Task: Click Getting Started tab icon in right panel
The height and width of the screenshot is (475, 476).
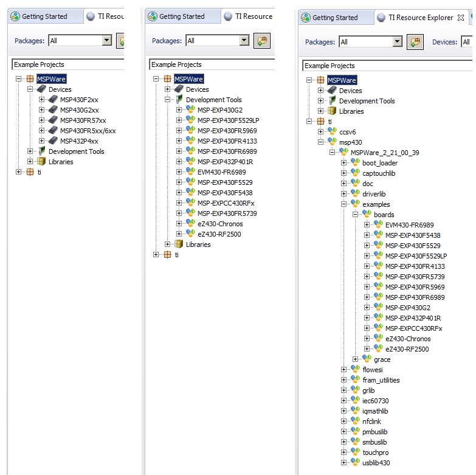Action: (306, 18)
